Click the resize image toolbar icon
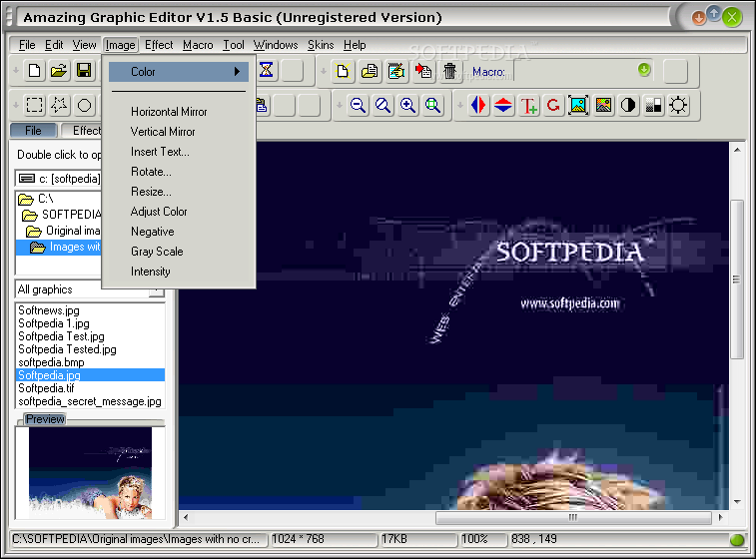This screenshot has height=559, width=756. click(x=578, y=105)
